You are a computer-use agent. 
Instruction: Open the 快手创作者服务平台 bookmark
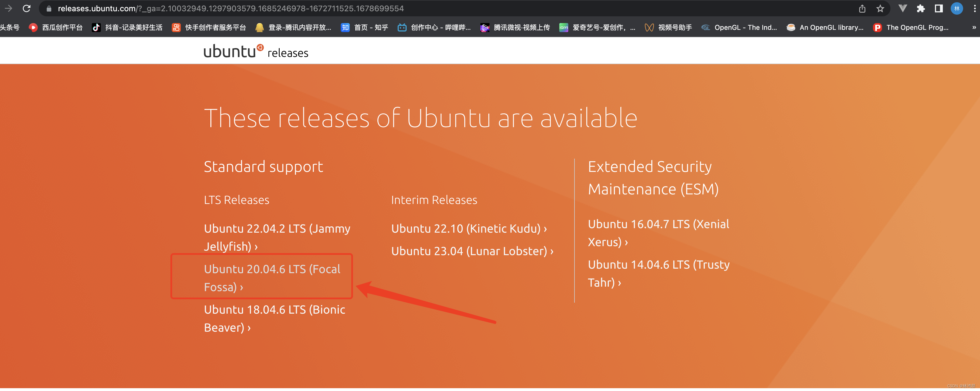(x=208, y=27)
